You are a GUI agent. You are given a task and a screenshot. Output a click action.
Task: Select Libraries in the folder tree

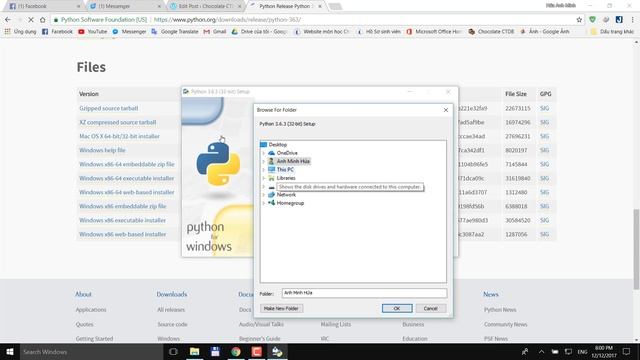(286, 178)
